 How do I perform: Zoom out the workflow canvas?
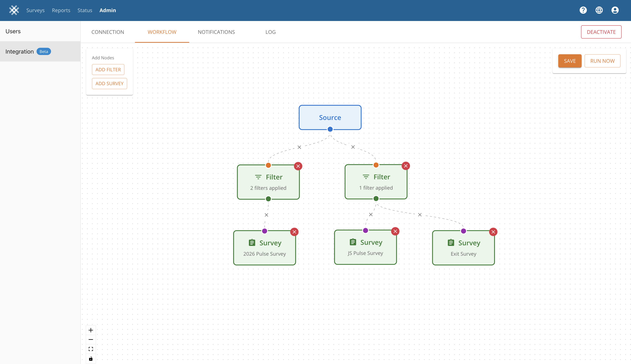pos(91,340)
